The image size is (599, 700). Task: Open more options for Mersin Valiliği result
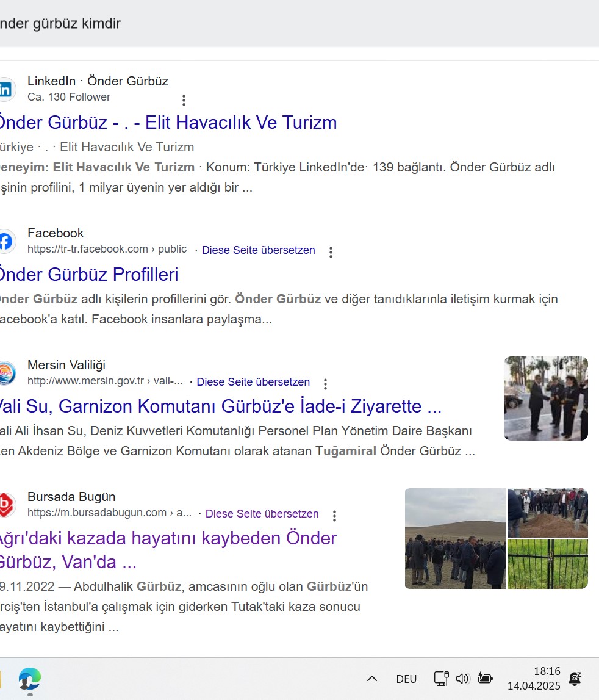tap(325, 384)
